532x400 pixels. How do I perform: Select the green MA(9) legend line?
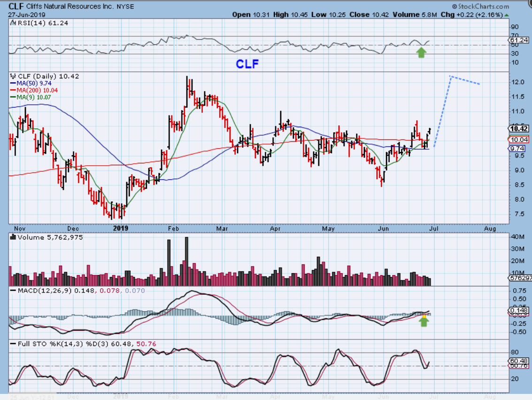13,97
